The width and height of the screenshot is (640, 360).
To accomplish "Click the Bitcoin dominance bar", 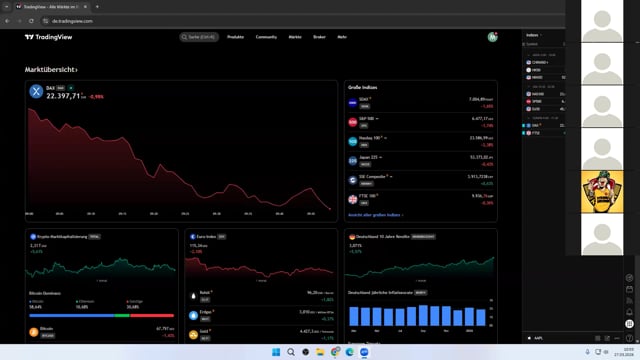I will [102, 316].
